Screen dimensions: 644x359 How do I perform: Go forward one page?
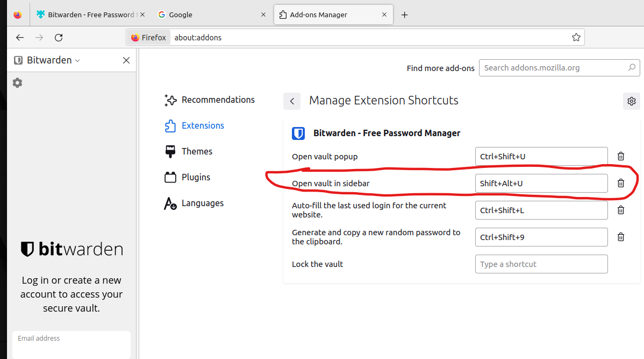(39, 38)
